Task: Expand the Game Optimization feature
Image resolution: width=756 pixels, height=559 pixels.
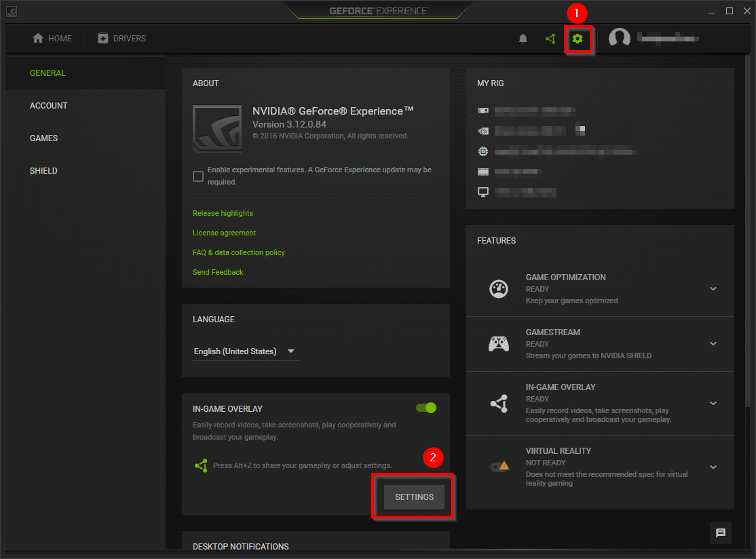Action: pos(713,288)
